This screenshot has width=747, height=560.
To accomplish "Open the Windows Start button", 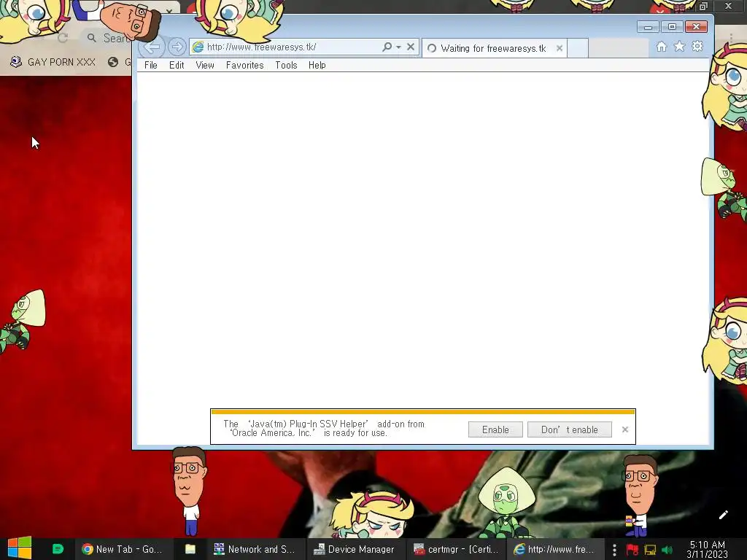I will click(20, 549).
